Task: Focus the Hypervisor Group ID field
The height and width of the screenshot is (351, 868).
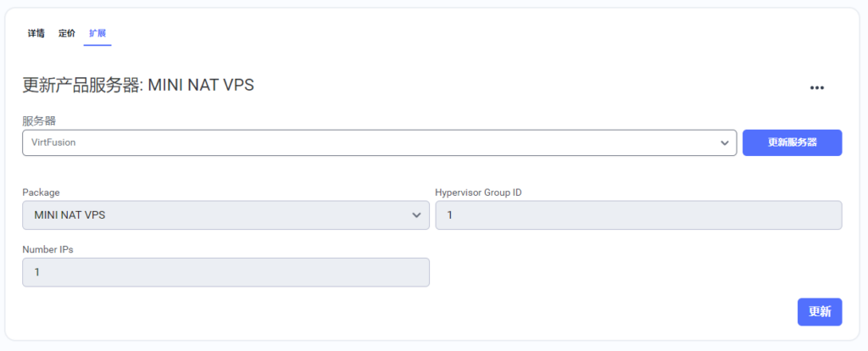Action: click(637, 215)
